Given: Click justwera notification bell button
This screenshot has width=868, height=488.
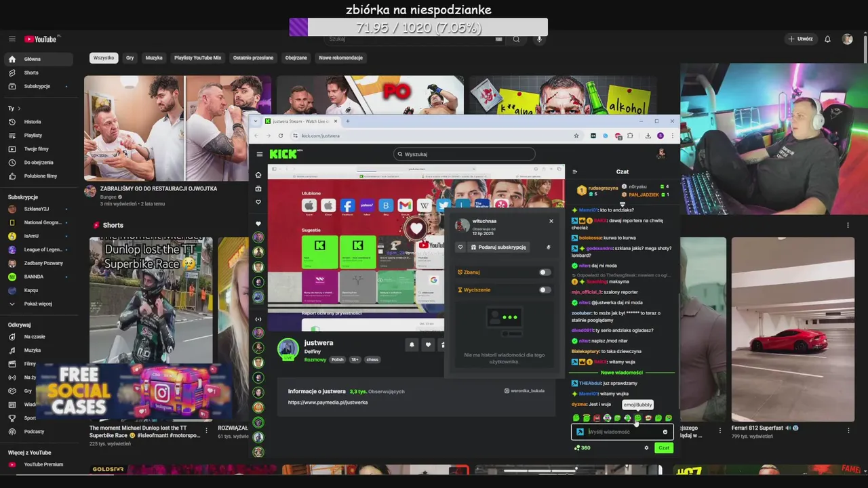Looking at the screenshot, I should (412, 345).
